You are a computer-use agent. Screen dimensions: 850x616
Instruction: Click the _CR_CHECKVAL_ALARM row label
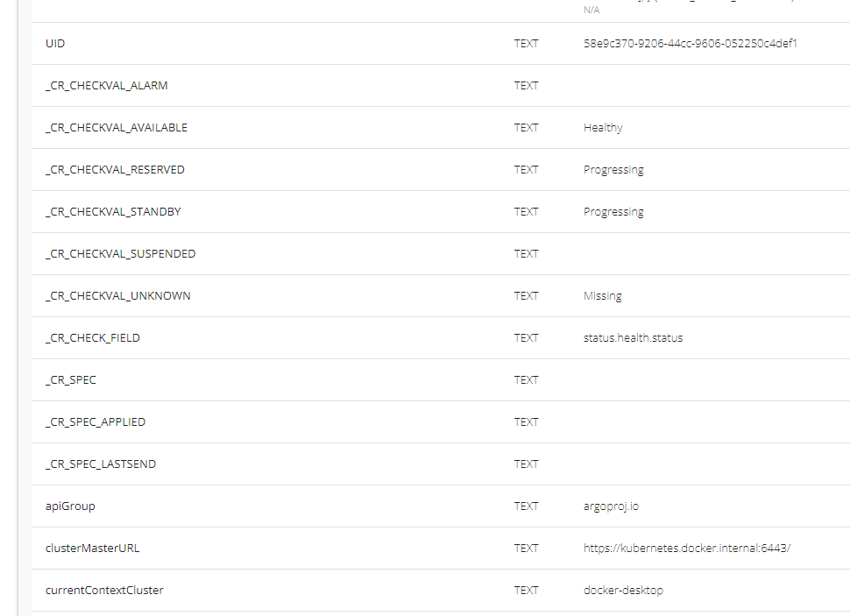[107, 85]
